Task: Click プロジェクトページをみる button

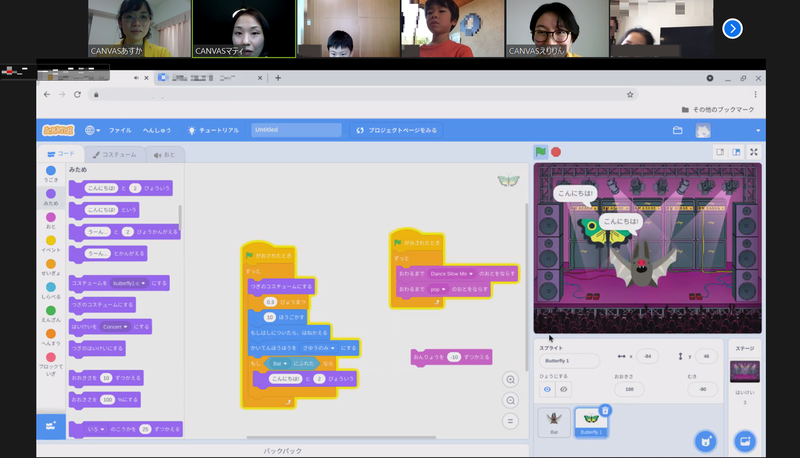Action: (397, 130)
